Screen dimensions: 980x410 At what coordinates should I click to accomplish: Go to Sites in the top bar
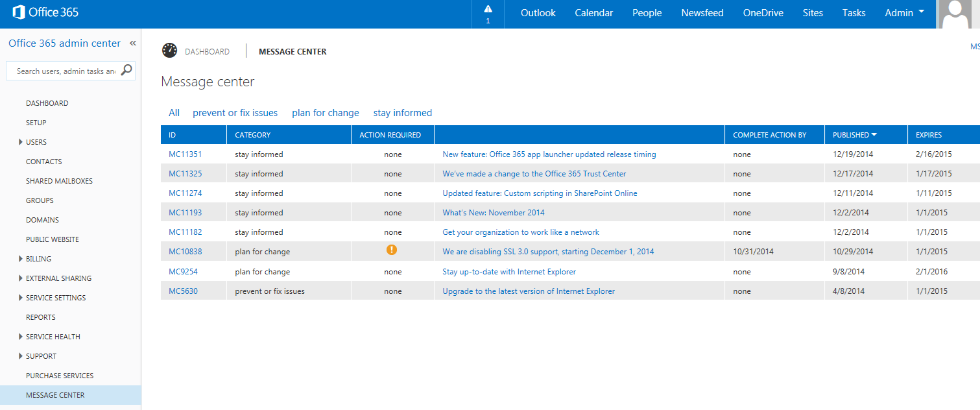813,13
